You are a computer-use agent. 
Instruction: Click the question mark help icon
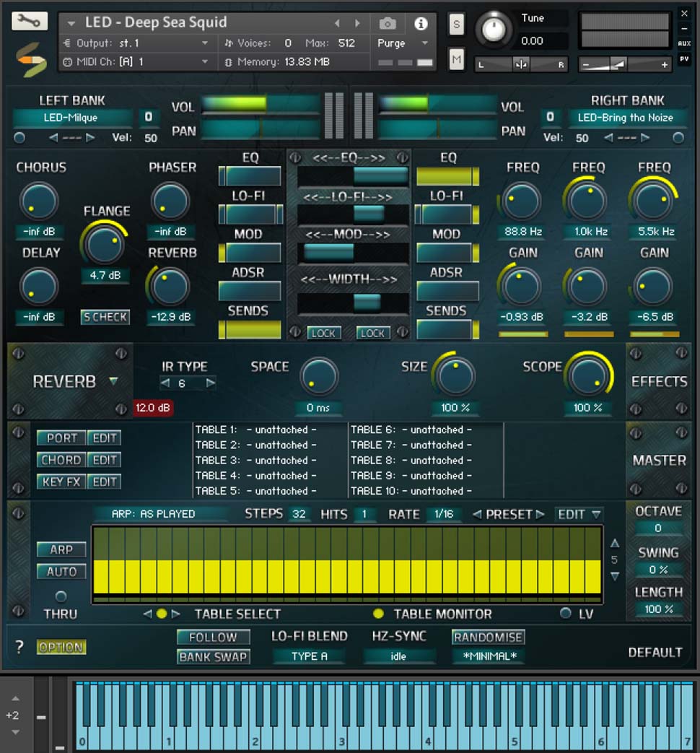[x=19, y=647]
